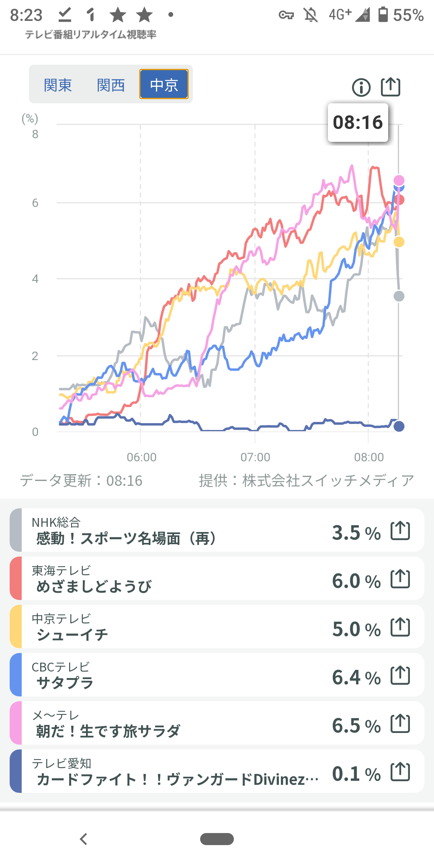
Task: Share the CBCテレビ サタプラ rating
Action: 400,676
